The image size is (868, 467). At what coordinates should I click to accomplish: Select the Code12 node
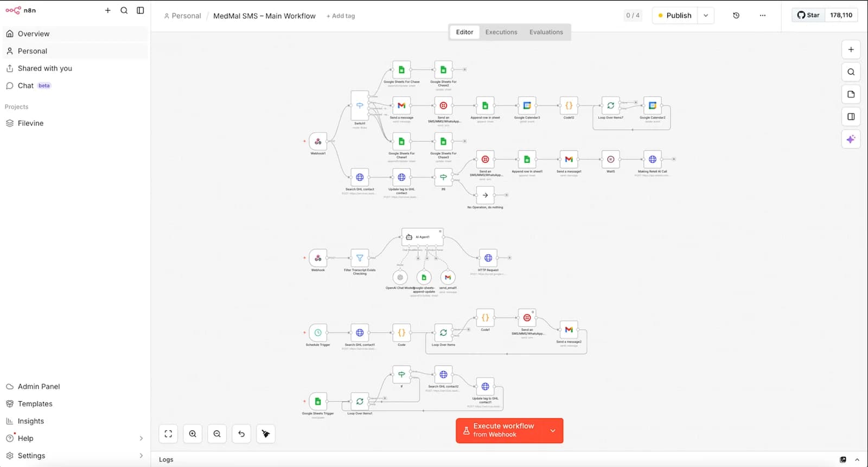click(x=569, y=105)
